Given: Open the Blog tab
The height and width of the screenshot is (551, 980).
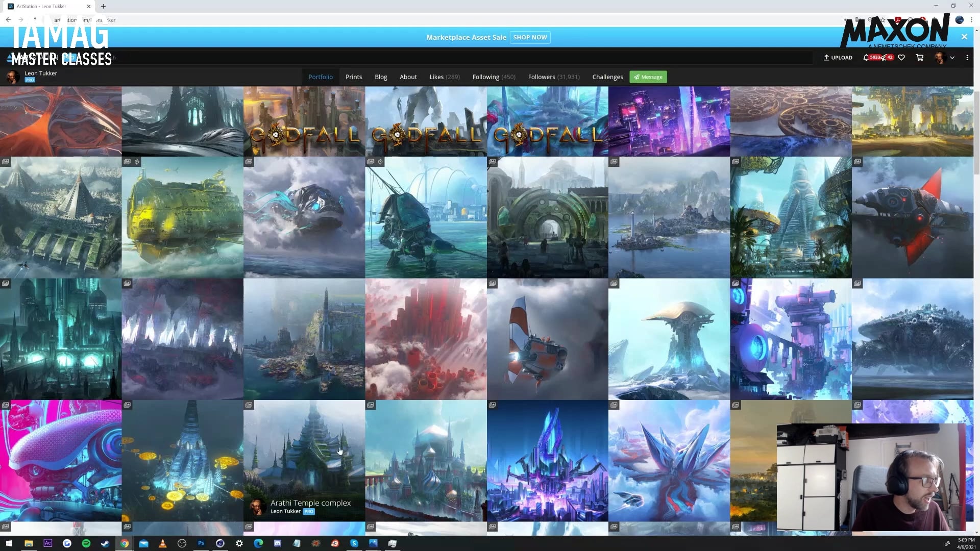Looking at the screenshot, I should coord(381,77).
